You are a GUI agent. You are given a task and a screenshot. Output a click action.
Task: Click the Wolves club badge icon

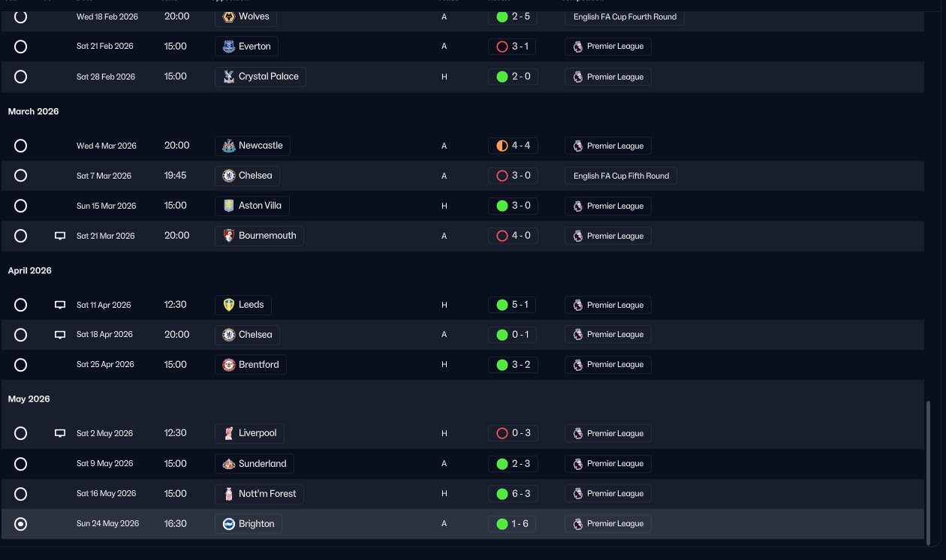(229, 17)
